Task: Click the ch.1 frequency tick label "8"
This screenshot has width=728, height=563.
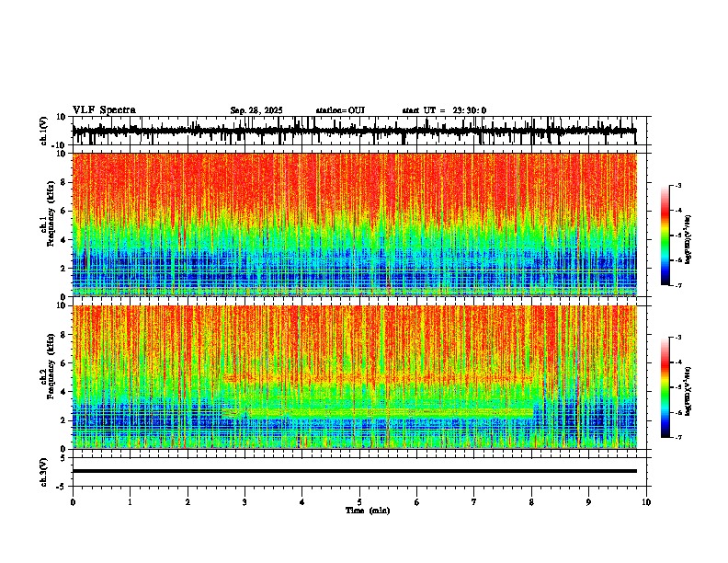Action: (x=64, y=182)
